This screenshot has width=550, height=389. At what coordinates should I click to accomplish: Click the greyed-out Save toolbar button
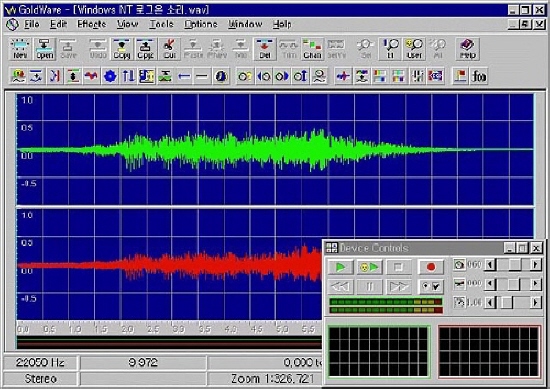pyautogui.click(x=68, y=49)
